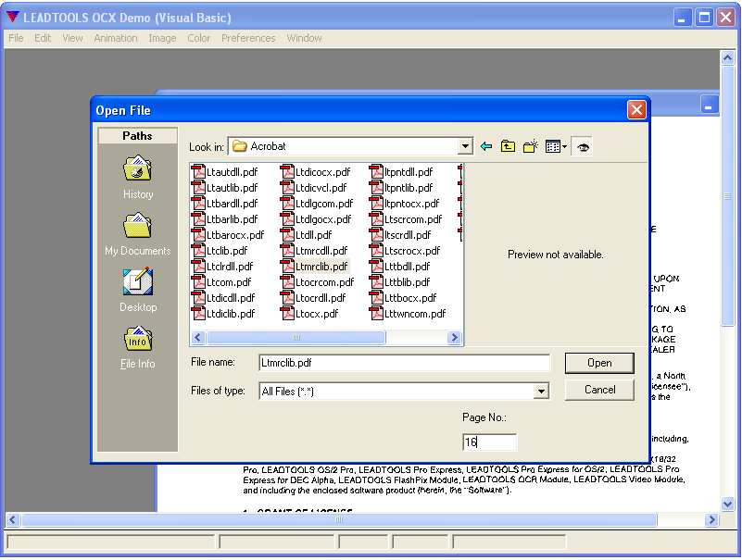This screenshot has height=560, width=742.
Task: Open the File menu
Action: coord(15,38)
